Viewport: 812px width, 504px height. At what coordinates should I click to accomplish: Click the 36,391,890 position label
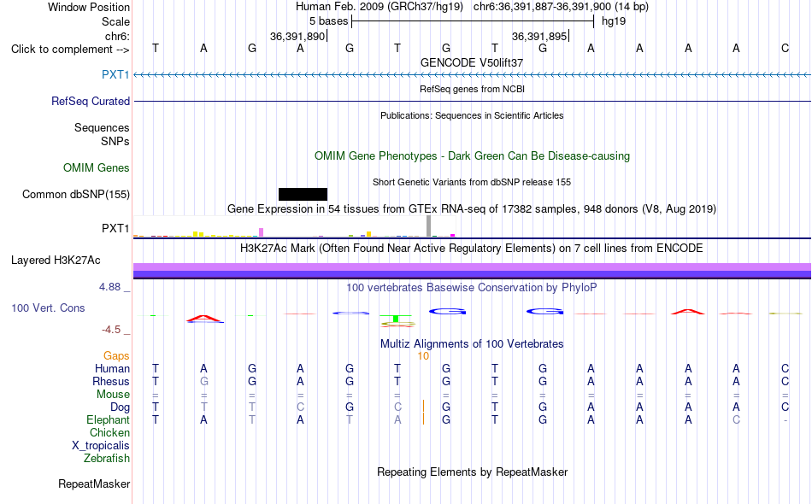297,36
